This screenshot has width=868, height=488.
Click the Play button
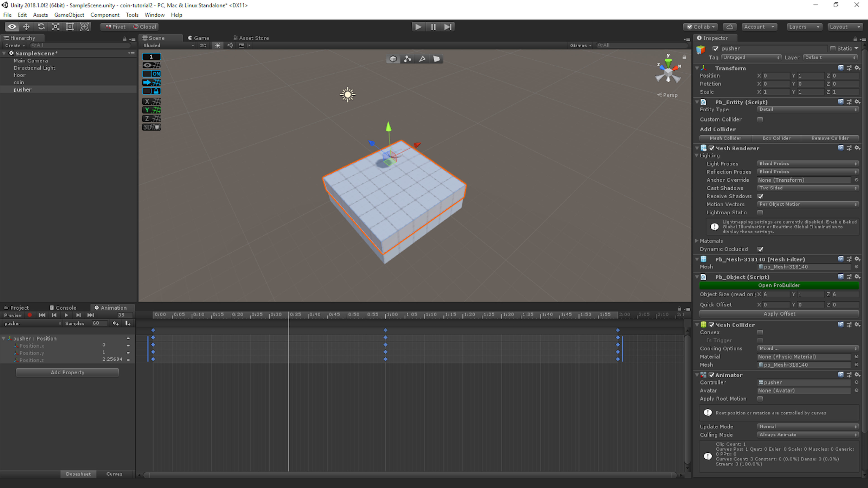click(418, 27)
